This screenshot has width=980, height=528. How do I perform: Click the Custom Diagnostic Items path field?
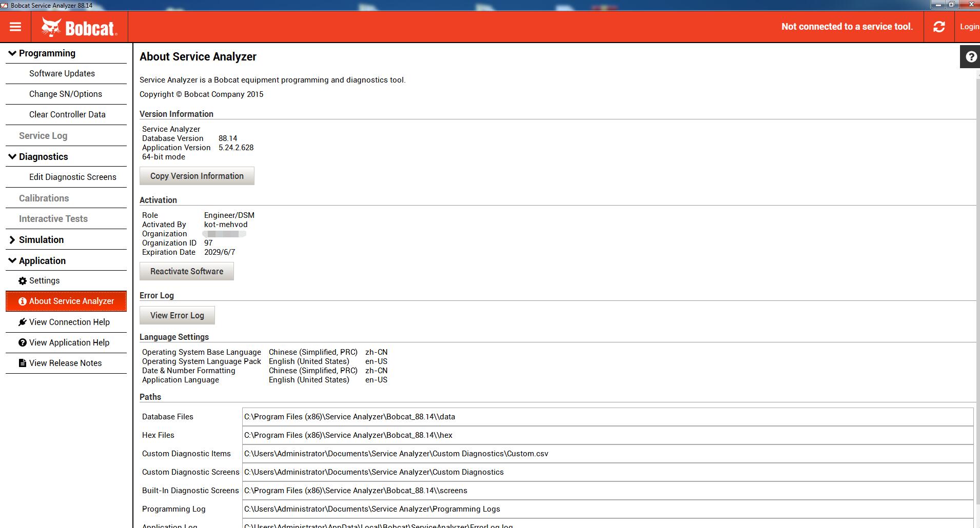607,454
